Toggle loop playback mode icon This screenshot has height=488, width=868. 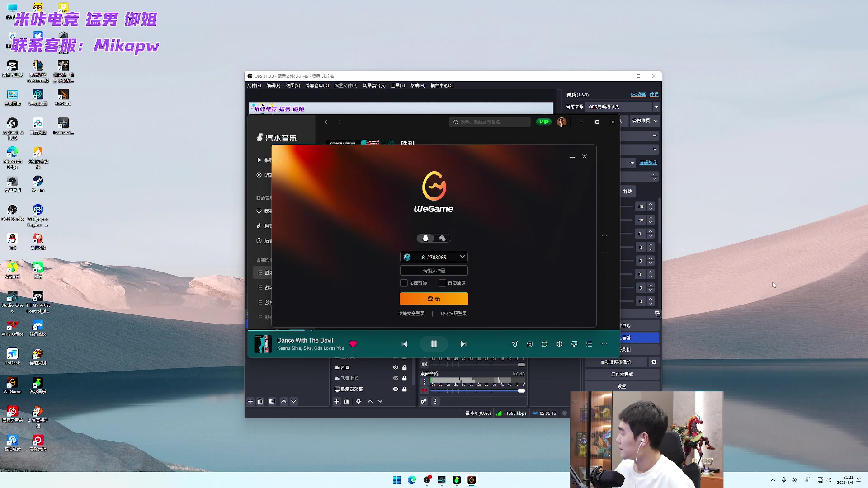545,344
